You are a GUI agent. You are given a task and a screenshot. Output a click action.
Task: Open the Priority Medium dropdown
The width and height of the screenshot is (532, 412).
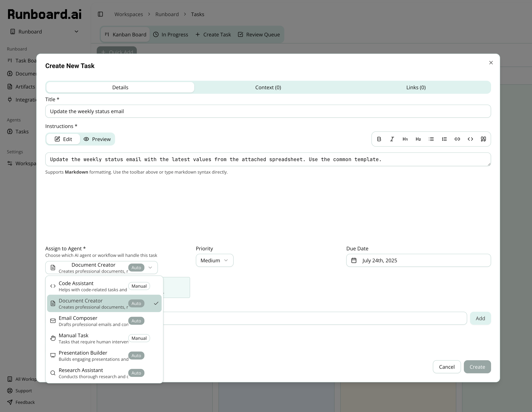coord(214,260)
